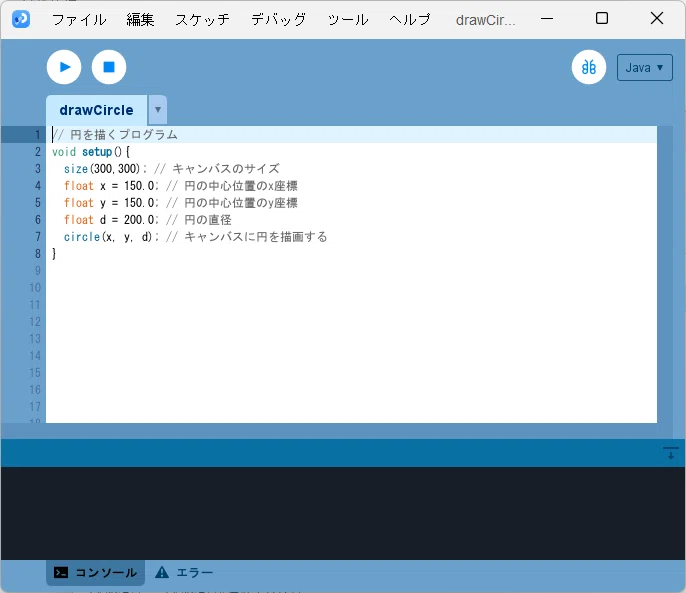Click line number 10 in the gutter

coord(35,288)
